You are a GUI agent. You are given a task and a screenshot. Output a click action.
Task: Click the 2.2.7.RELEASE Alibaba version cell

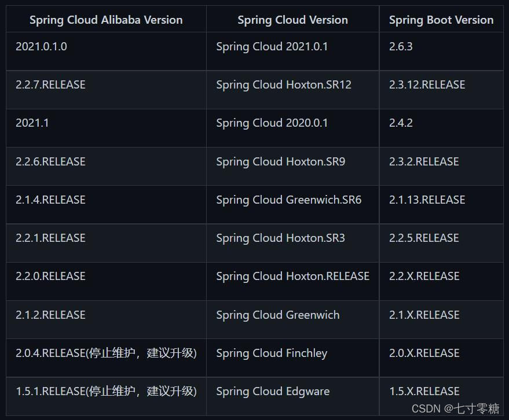(50, 85)
